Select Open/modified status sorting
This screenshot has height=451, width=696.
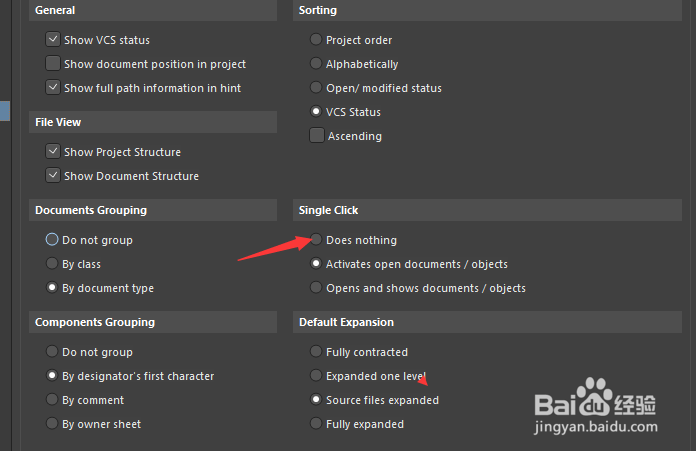point(316,88)
